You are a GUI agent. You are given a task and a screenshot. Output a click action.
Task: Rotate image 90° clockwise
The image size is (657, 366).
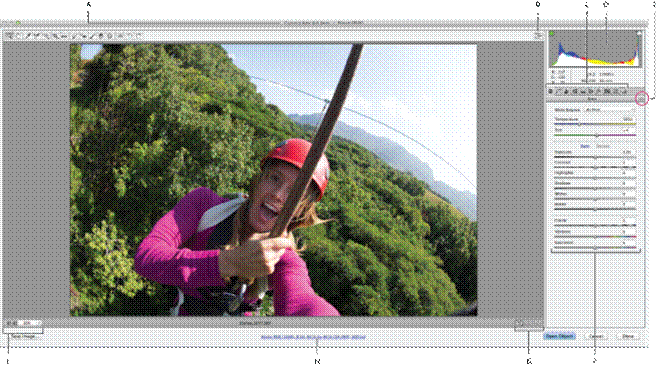[x=139, y=36]
